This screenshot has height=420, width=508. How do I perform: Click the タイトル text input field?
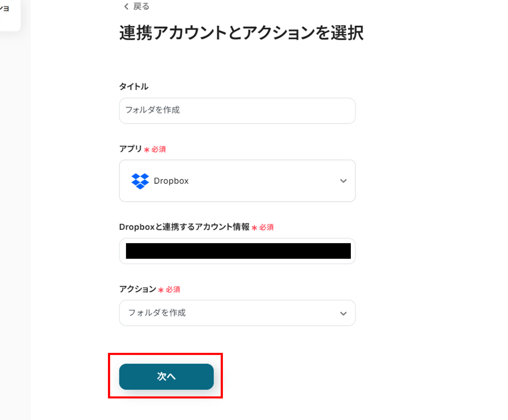coord(237,110)
